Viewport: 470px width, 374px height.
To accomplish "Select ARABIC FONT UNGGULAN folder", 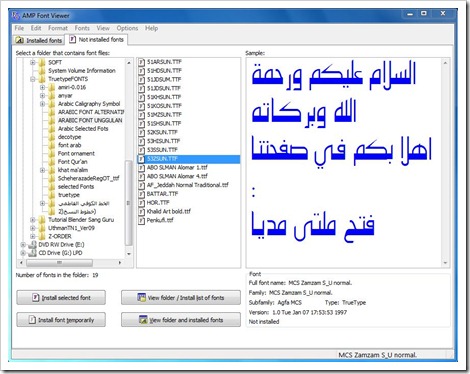I will pos(90,120).
